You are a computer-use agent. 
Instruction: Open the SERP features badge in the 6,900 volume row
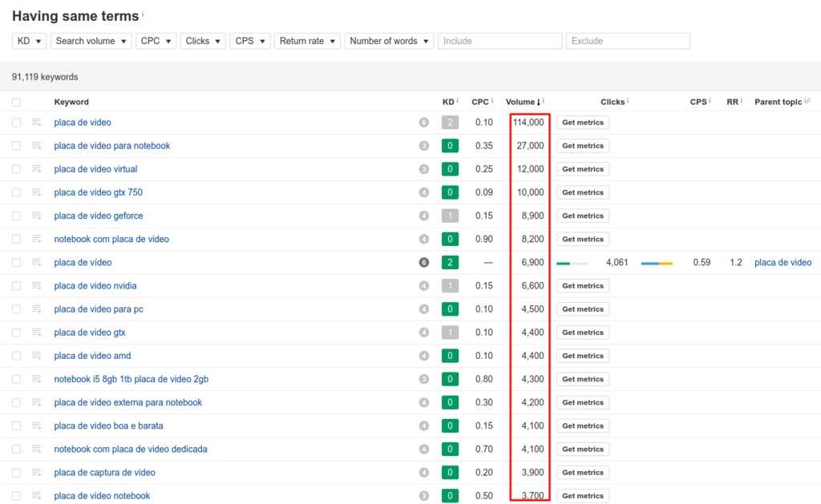424,262
